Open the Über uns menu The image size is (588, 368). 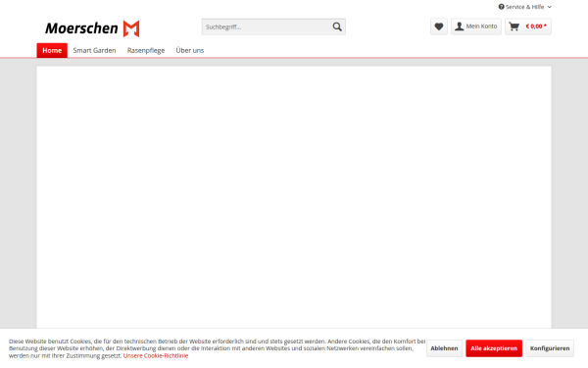pyautogui.click(x=190, y=50)
